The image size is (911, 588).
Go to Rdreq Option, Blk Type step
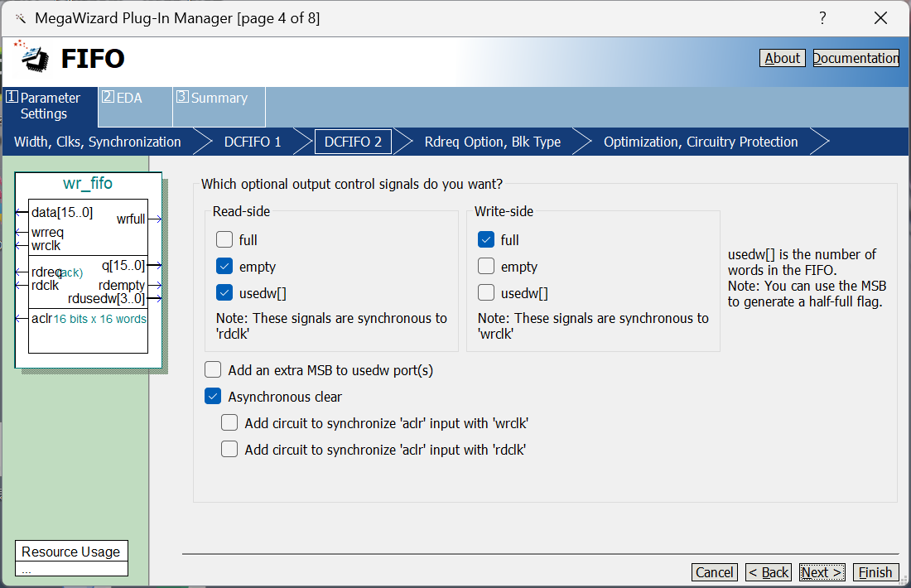(493, 142)
